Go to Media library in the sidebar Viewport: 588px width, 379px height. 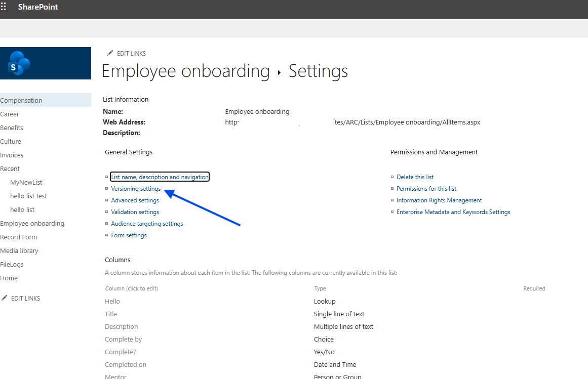click(19, 250)
